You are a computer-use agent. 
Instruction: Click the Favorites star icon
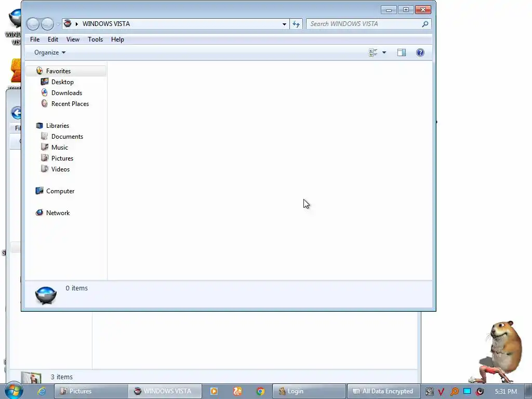click(39, 71)
